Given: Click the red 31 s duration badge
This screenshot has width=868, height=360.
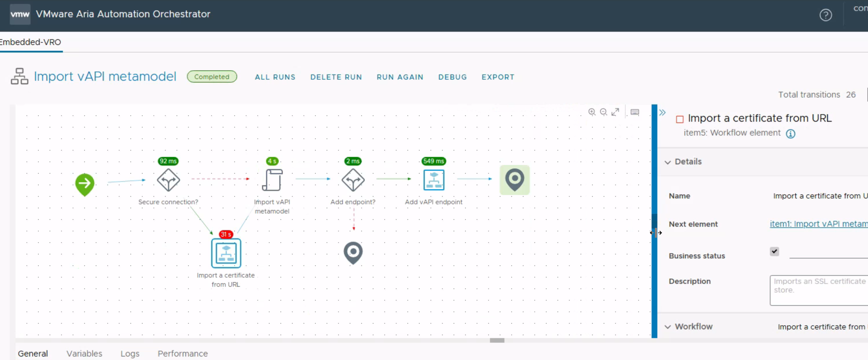Looking at the screenshot, I should pos(226,234).
